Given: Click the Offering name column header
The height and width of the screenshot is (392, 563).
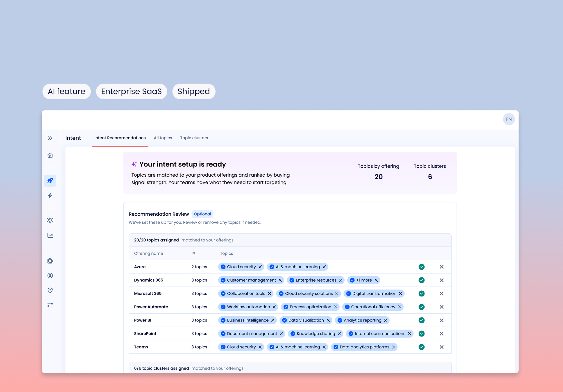Looking at the screenshot, I should [x=148, y=253].
